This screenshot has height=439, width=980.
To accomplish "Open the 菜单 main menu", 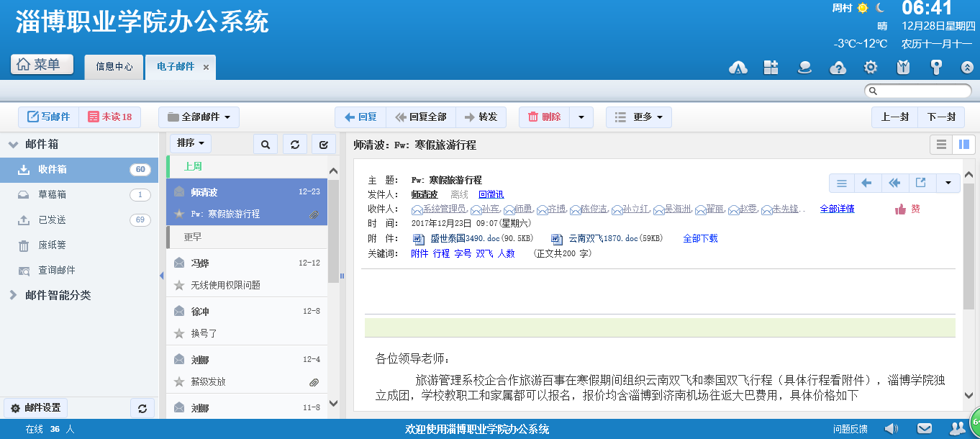I will coord(42,65).
